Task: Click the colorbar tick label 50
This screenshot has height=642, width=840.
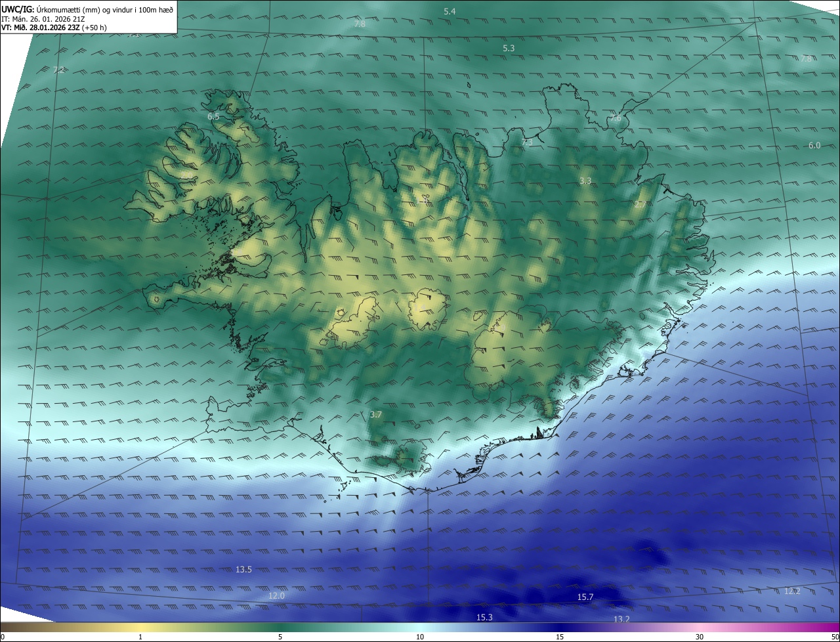Action: [835, 637]
